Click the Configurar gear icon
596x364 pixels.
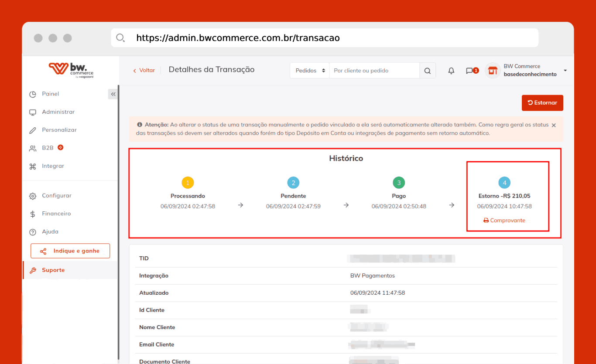pyautogui.click(x=33, y=196)
